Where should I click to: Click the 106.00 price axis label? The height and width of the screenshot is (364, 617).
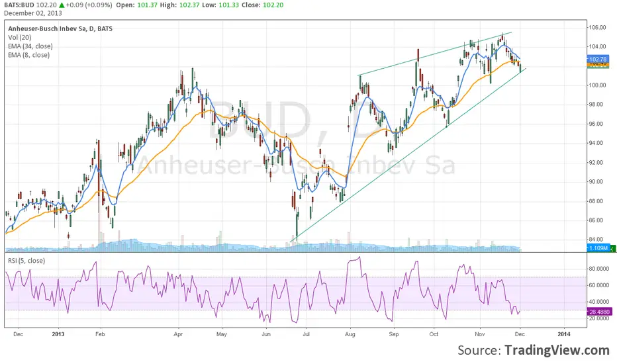click(597, 28)
